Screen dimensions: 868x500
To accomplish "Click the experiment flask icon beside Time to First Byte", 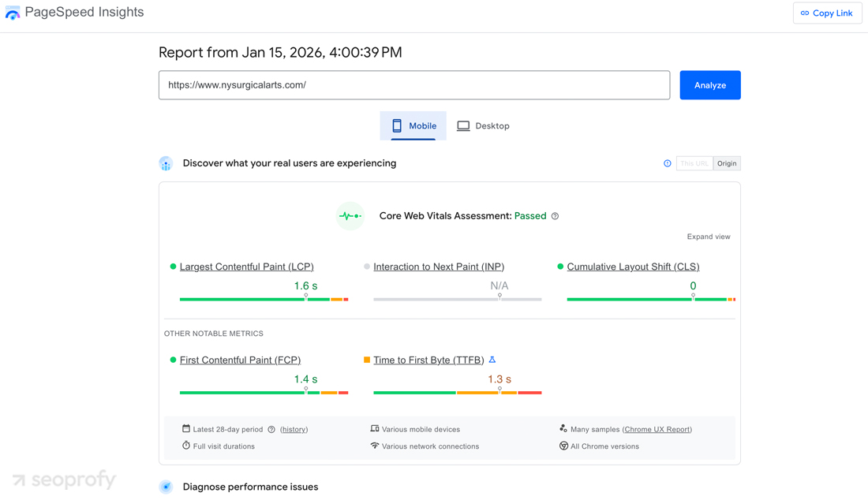I will tap(492, 360).
